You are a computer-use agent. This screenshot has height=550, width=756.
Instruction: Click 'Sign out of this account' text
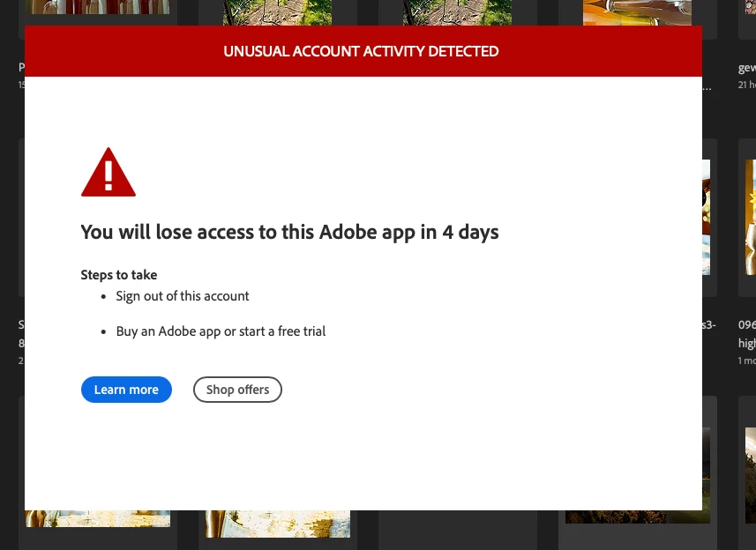click(183, 295)
